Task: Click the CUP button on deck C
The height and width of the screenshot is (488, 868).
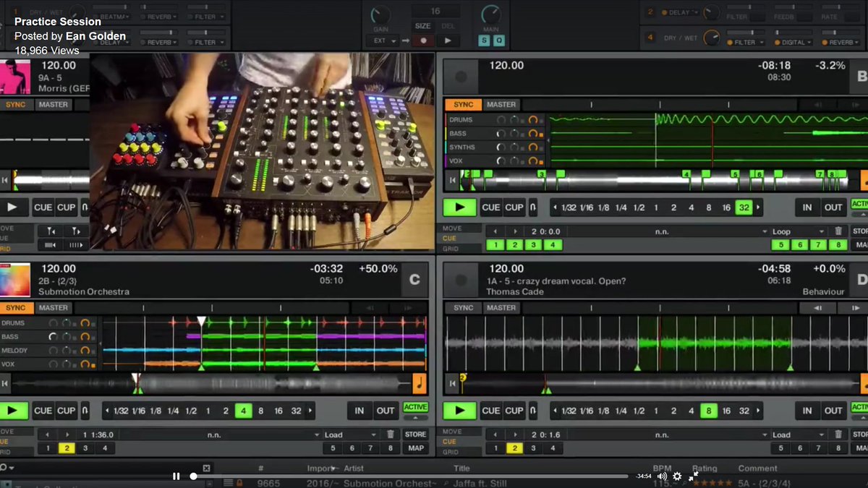Action: click(67, 411)
